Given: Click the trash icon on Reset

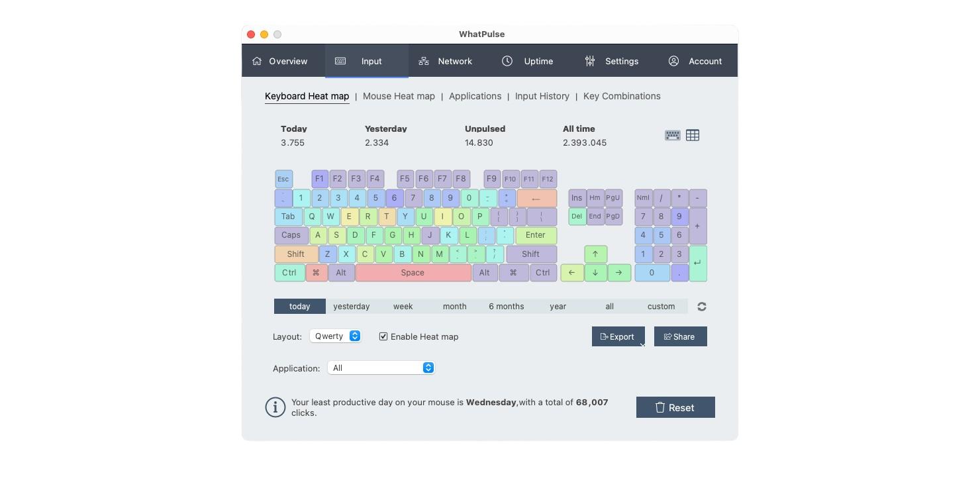Looking at the screenshot, I should [x=660, y=407].
